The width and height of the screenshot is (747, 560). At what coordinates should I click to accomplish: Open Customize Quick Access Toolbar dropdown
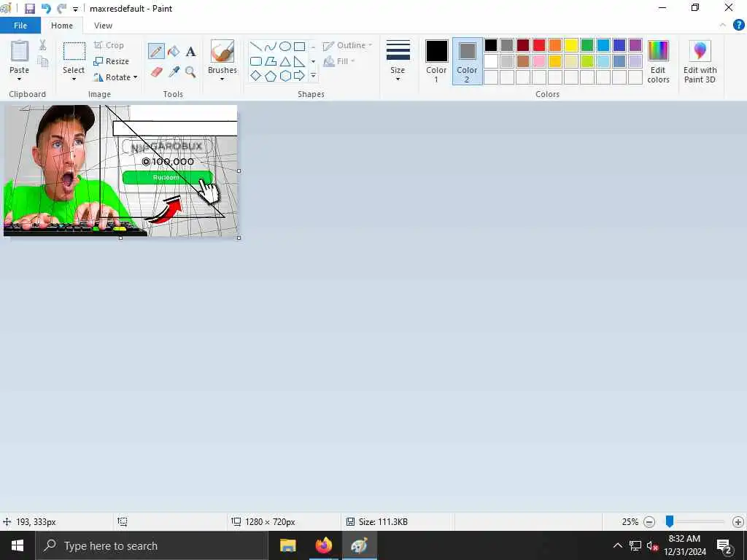coord(75,9)
